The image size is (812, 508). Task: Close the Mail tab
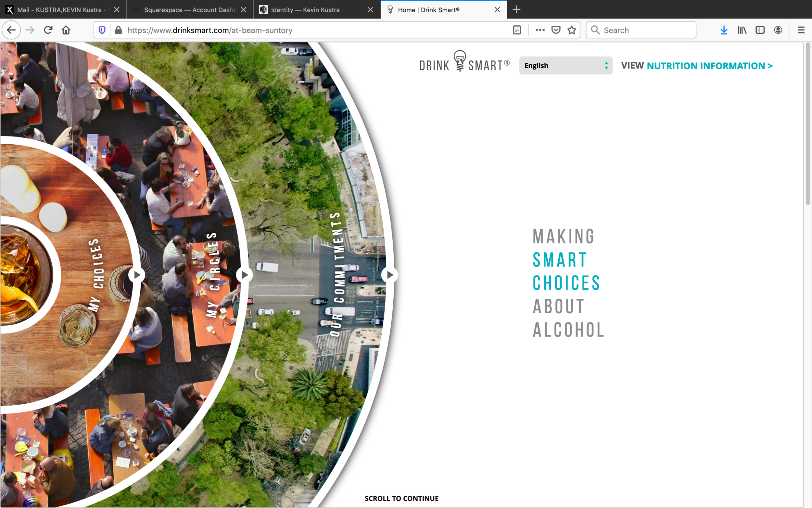[117, 10]
